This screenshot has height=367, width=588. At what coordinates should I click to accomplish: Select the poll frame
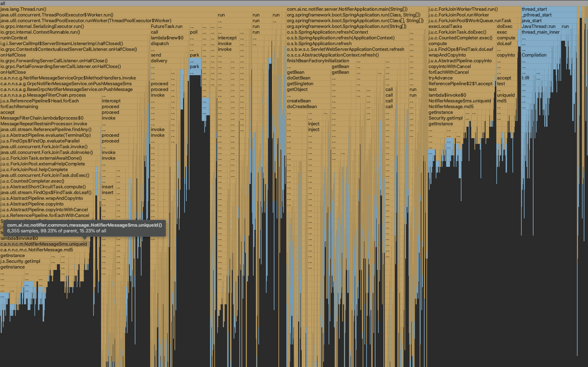(x=195, y=32)
